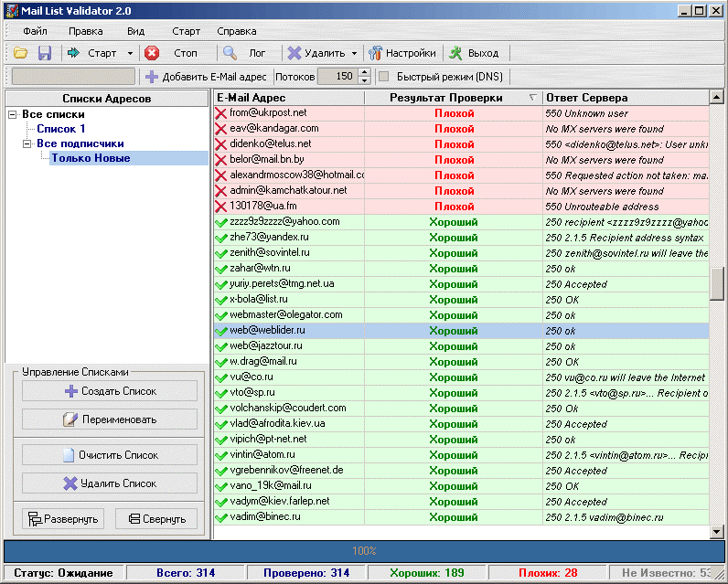Enable Быстрый режим (DNS) checkbox

click(384, 78)
